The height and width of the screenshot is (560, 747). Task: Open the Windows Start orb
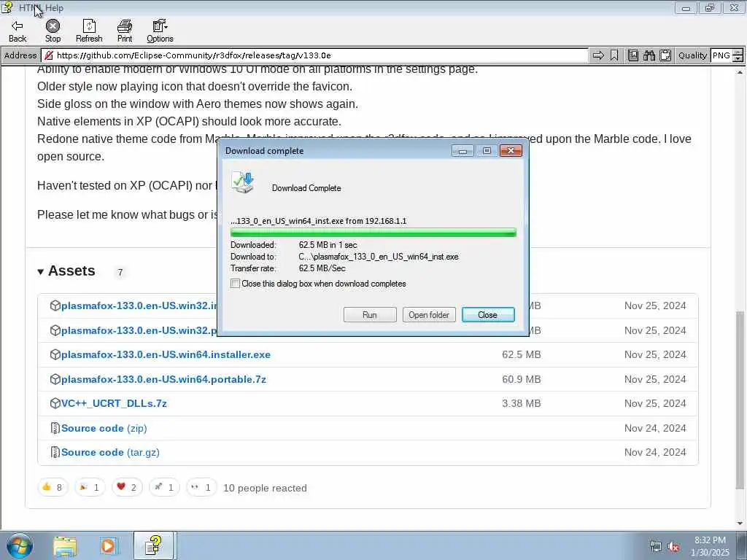tap(20, 545)
